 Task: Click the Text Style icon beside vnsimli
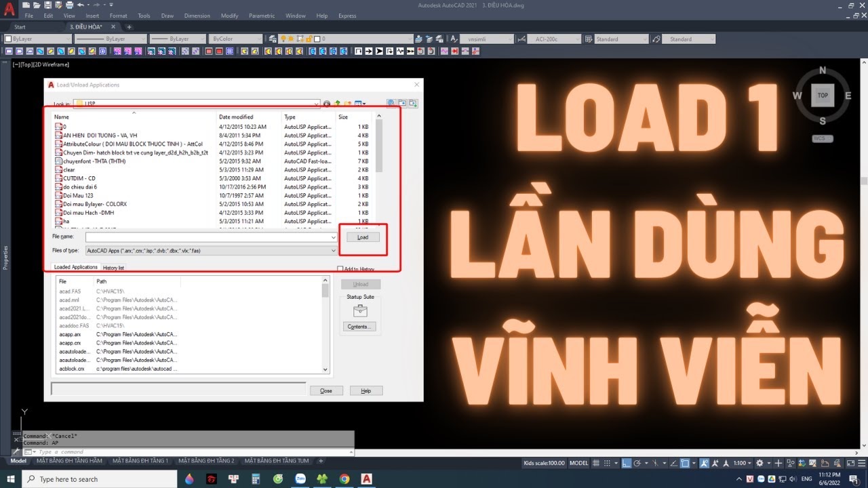[454, 39]
